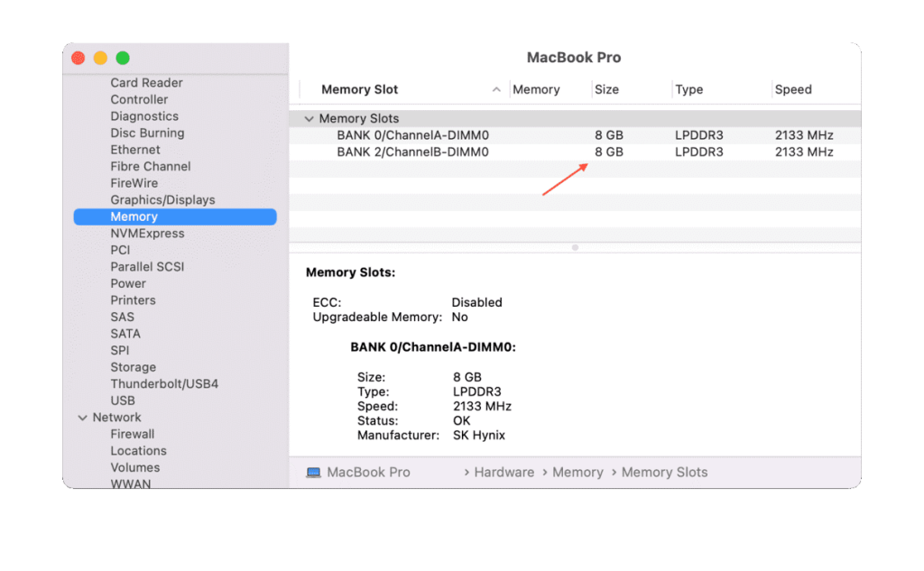This screenshot has width=924, height=571.
Task: Select SAS in the sidebar
Action: tap(122, 317)
